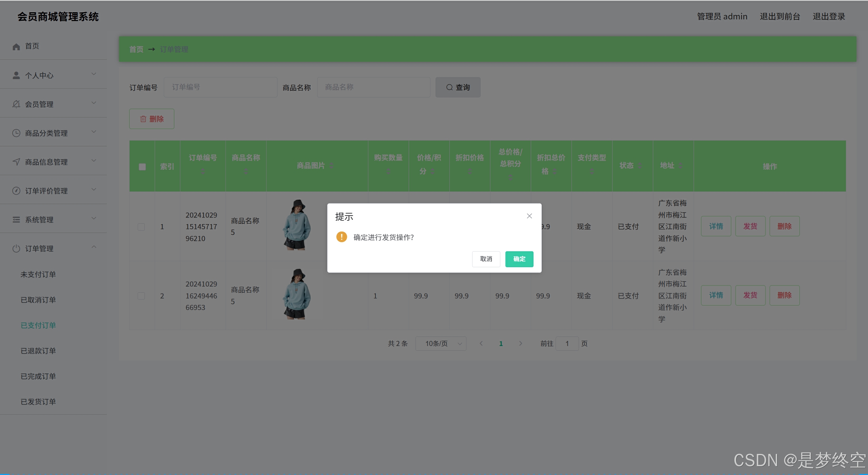Viewport: 868px width, 475px height.
Task: Check the checkbox for order row 1
Action: pos(141,227)
